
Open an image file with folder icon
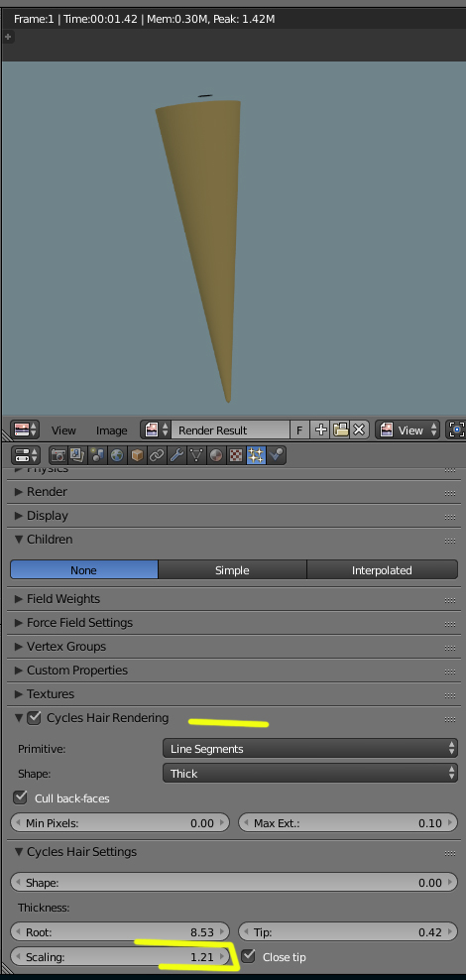click(x=340, y=430)
